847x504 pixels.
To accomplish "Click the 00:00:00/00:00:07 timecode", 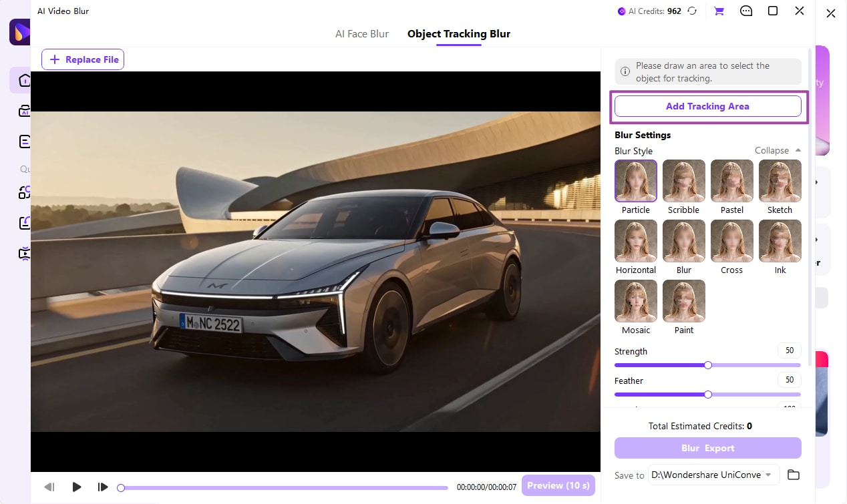I will click(486, 487).
